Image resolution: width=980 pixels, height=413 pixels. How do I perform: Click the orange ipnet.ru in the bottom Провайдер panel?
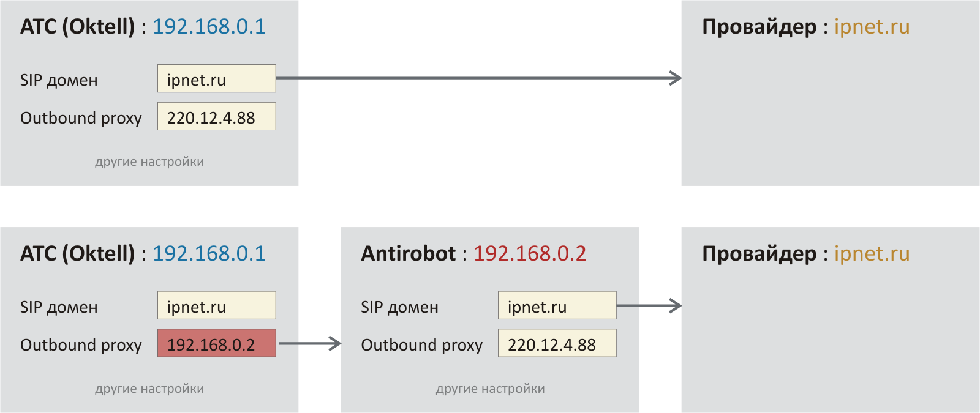872,254
